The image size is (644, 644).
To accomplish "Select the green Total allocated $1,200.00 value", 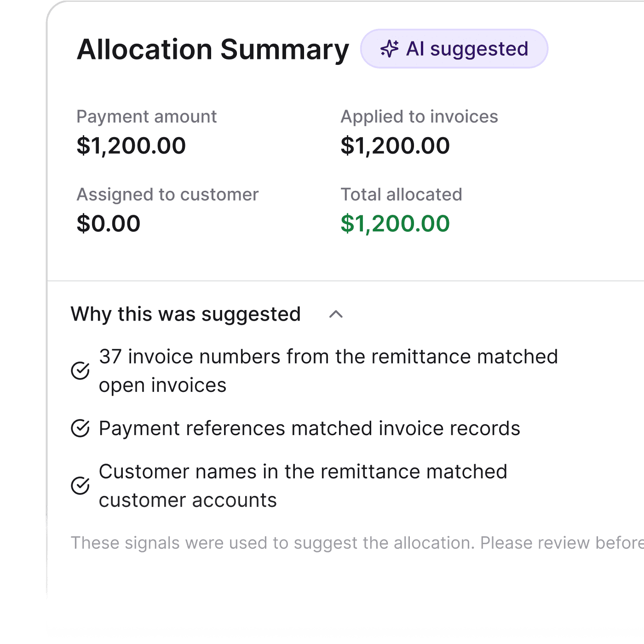I will pyautogui.click(x=395, y=224).
